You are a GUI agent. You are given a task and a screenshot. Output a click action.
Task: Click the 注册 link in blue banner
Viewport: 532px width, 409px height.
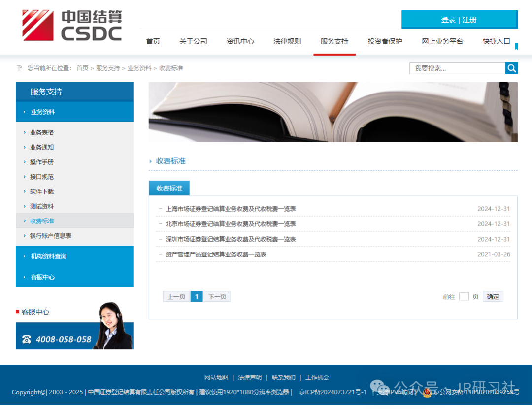(x=469, y=20)
